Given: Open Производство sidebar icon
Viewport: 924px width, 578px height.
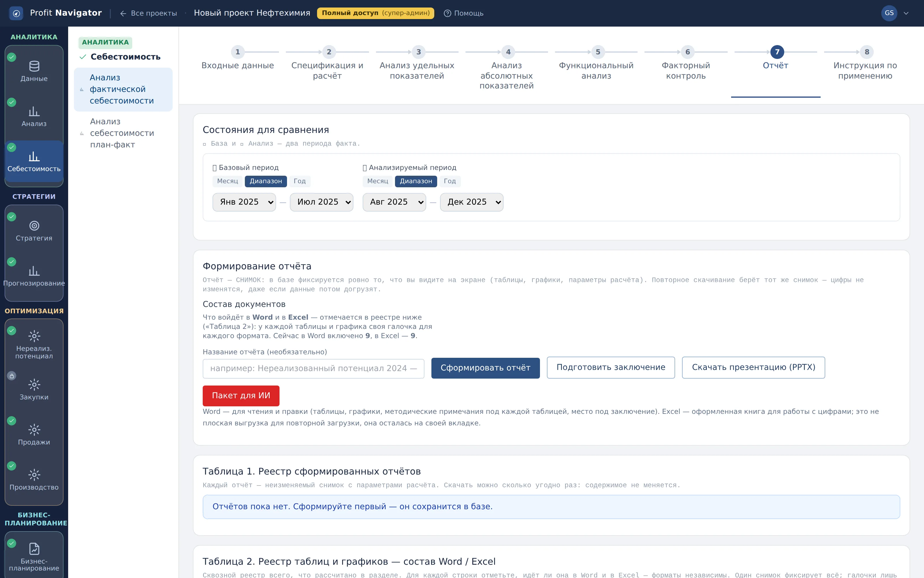Looking at the screenshot, I should (34, 475).
